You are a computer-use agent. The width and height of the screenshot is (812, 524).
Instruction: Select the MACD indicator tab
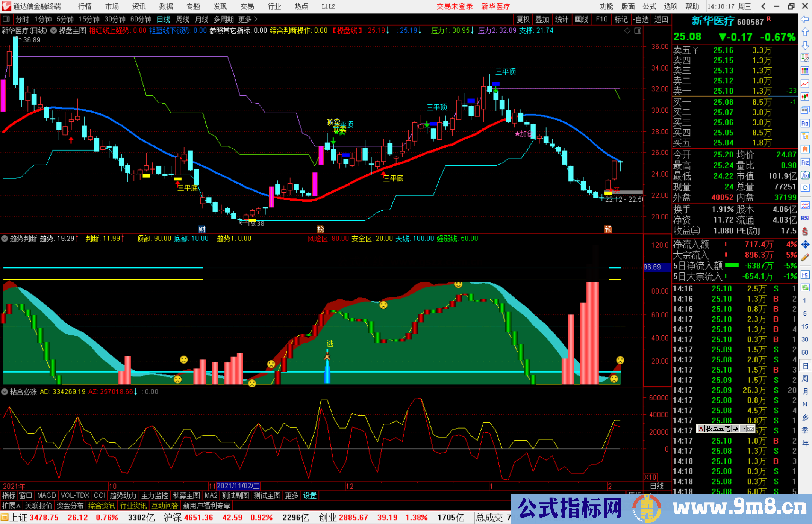[x=47, y=495]
